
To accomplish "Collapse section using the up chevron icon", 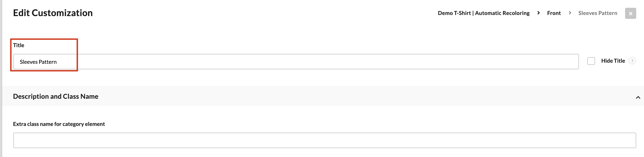I will [638, 97].
